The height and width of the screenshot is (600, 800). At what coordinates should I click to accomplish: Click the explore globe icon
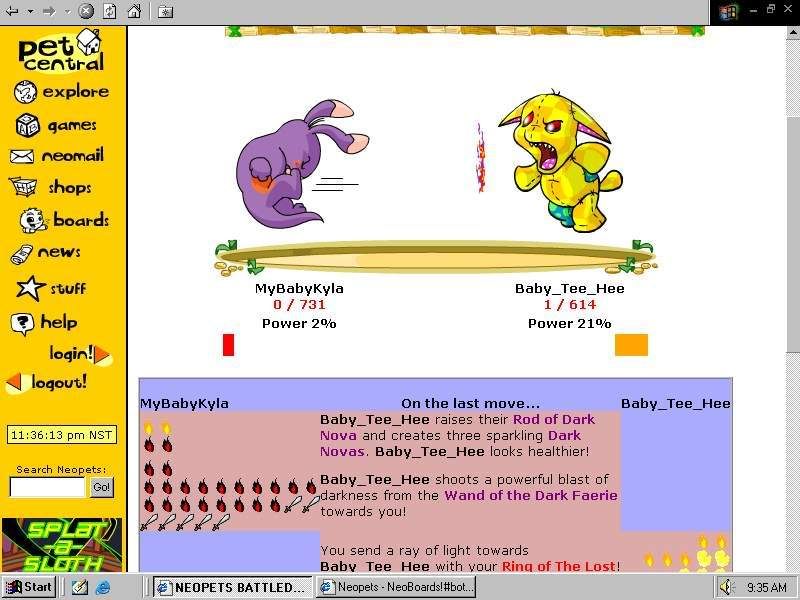point(25,92)
